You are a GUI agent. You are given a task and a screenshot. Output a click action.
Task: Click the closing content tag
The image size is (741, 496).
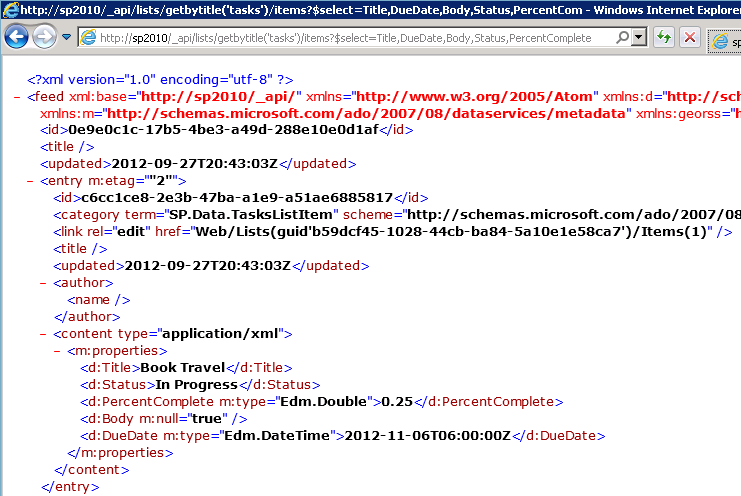pos(92,470)
